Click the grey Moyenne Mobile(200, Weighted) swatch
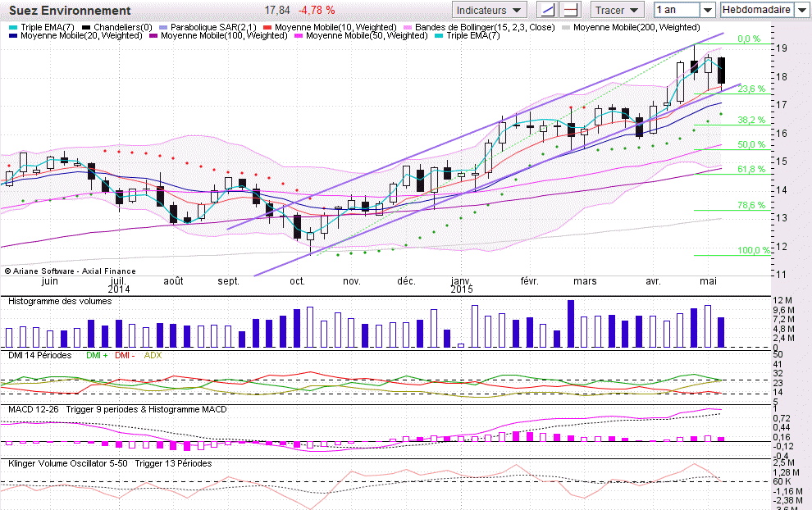The height and width of the screenshot is (510, 812). coord(566,27)
